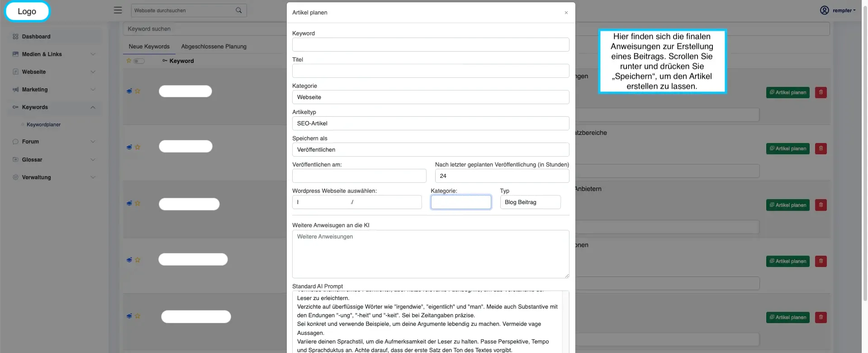The width and height of the screenshot is (868, 353).
Task: Expand the Forum sidebar section chevron
Action: coord(93,142)
